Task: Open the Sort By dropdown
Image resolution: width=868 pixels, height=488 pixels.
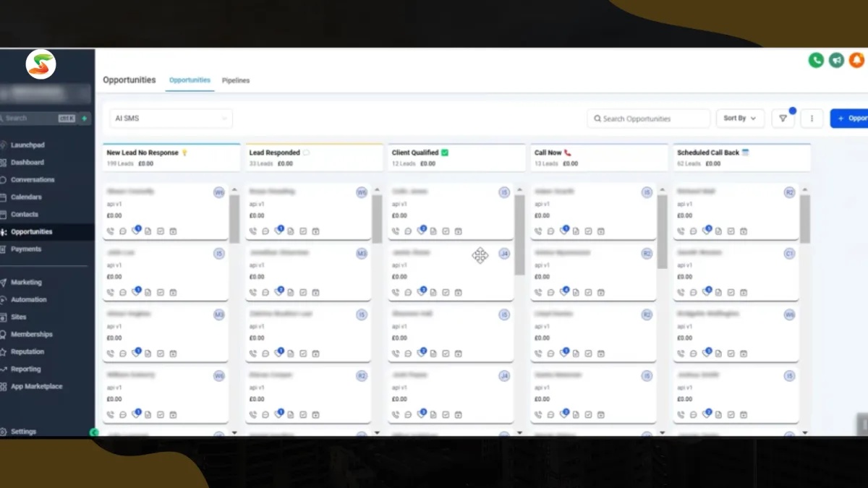Action: point(740,119)
